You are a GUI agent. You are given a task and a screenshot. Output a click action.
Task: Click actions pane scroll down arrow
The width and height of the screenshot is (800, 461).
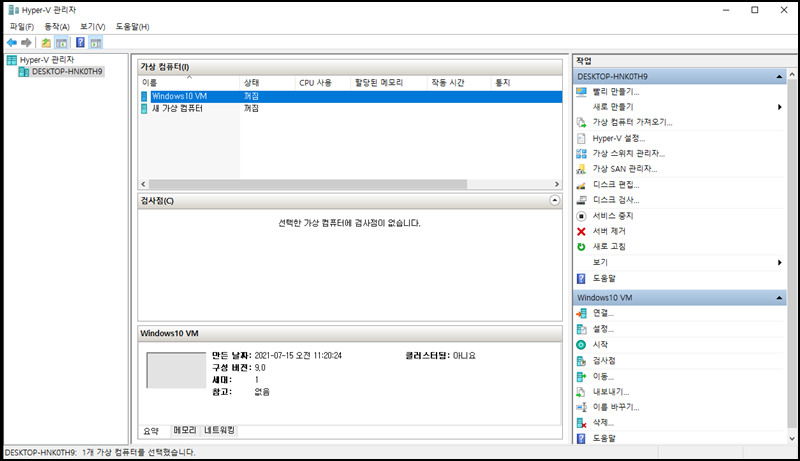[792, 439]
